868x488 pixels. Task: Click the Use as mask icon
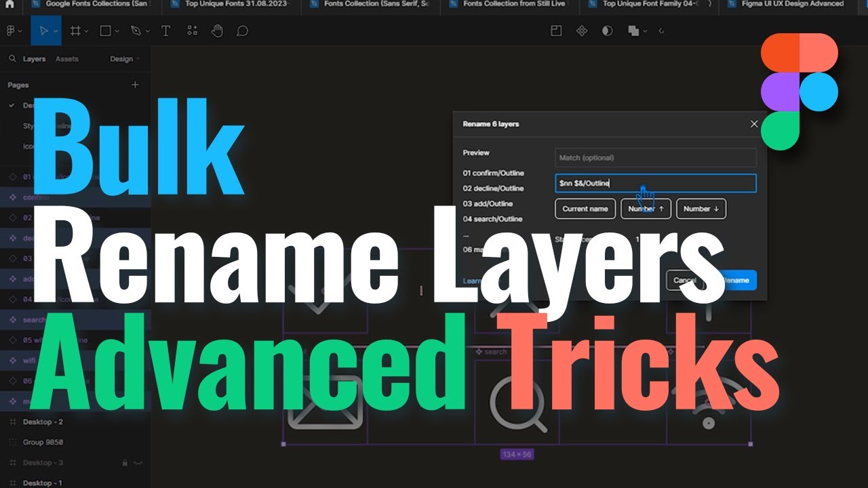coord(607,31)
